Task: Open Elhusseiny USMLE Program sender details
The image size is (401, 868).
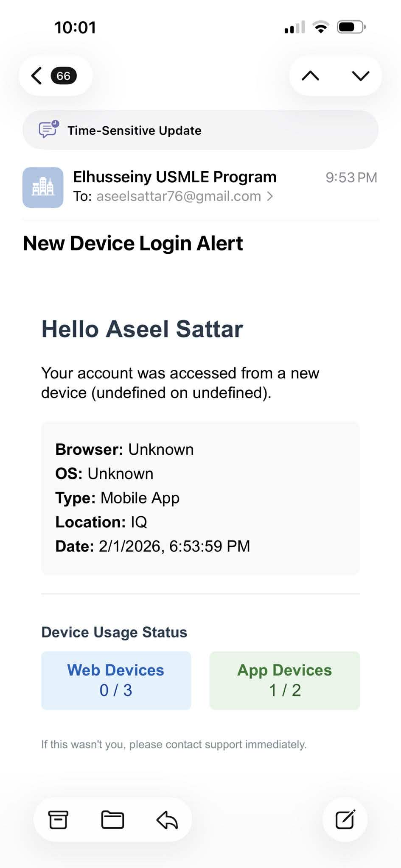Action: coord(174,177)
